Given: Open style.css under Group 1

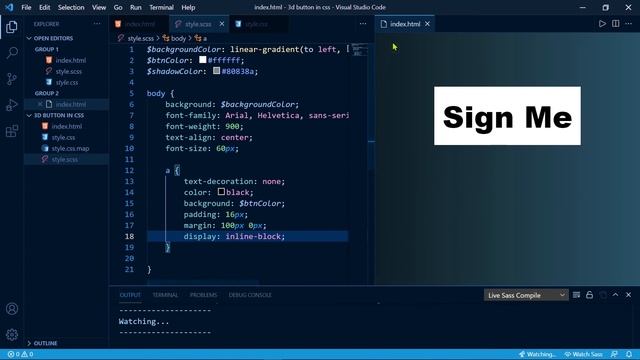Looking at the screenshot, I should (x=67, y=82).
